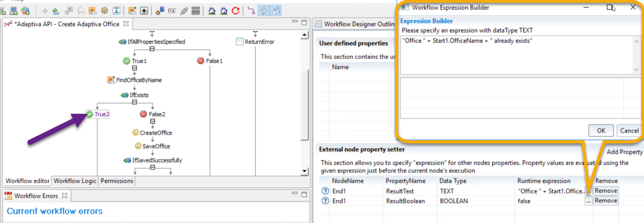Toggle the highlighted link-editor toolbar button
Screen dimensions: 644x223
click(x=264, y=10)
